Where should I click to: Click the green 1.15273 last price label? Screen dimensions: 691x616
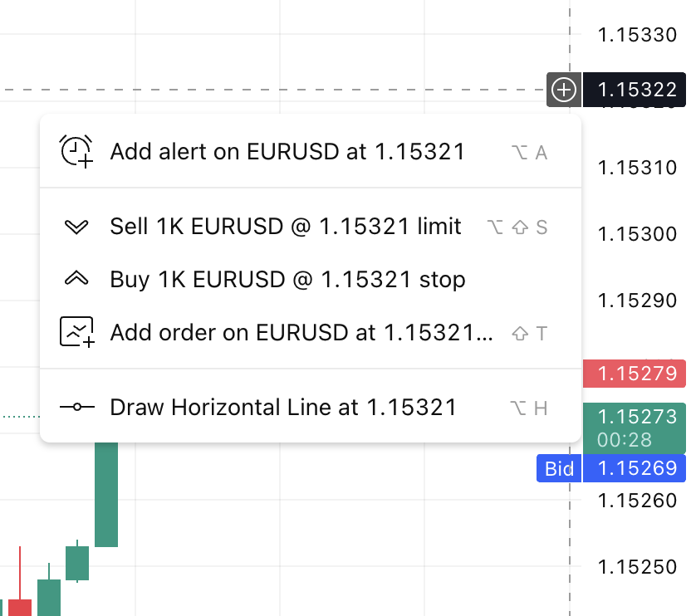pos(635,416)
